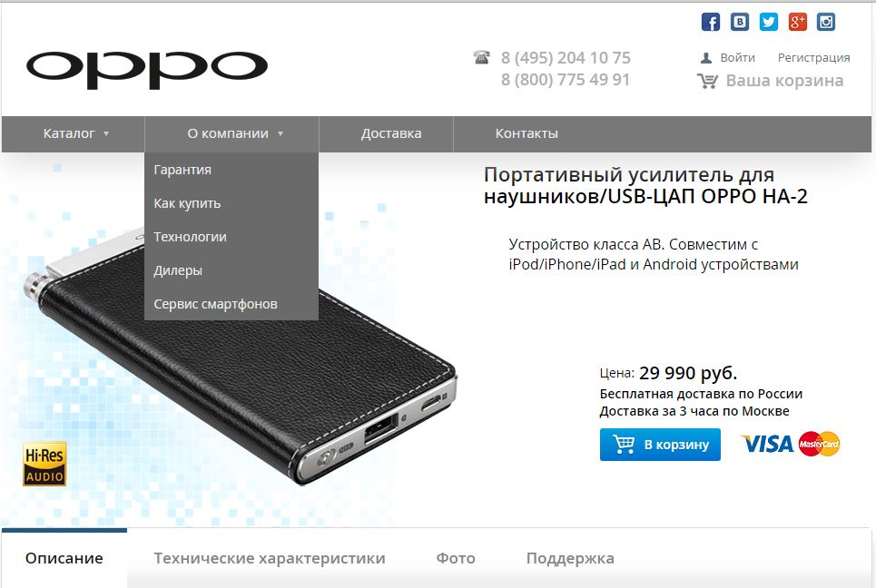Switch to the Фото tab
Image resolution: width=876 pixels, height=588 pixels.
(456, 558)
